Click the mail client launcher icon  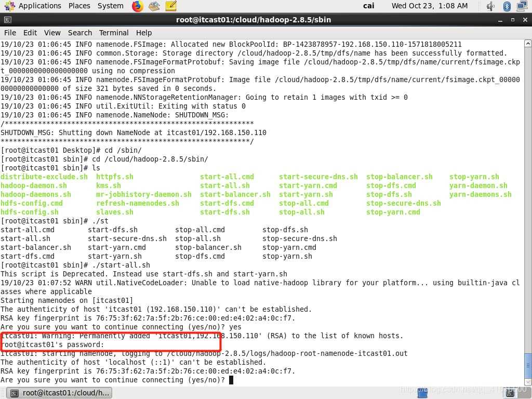coord(154,6)
